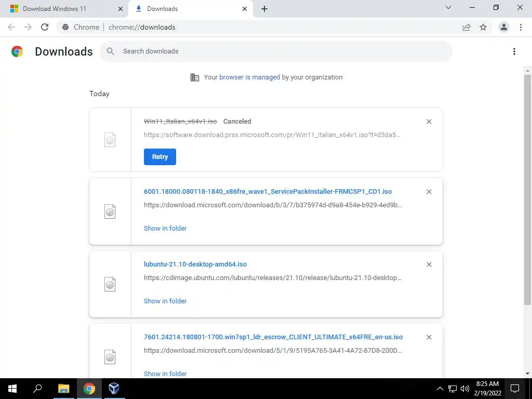Open the tab search chevron
This screenshot has width=532, height=399.
click(448, 7)
